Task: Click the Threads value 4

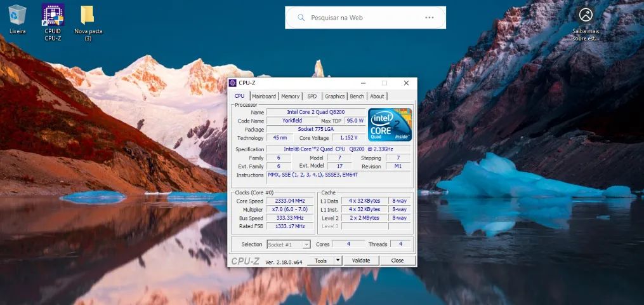Action: (x=400, y=244)
